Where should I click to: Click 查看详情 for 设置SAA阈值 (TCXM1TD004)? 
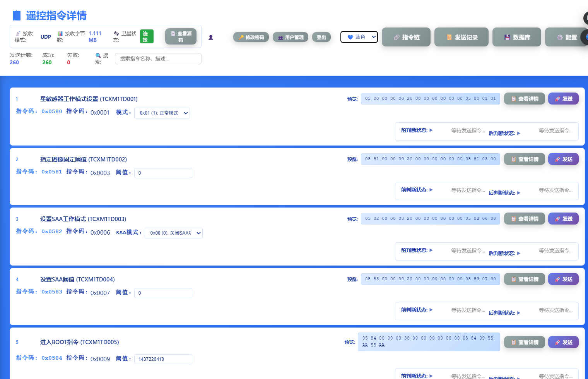(x=524, y=279)
